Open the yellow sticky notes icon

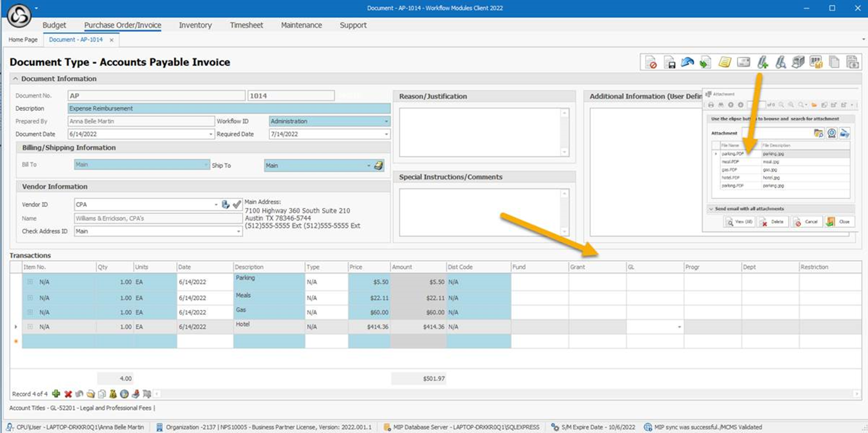coord(725,62)
